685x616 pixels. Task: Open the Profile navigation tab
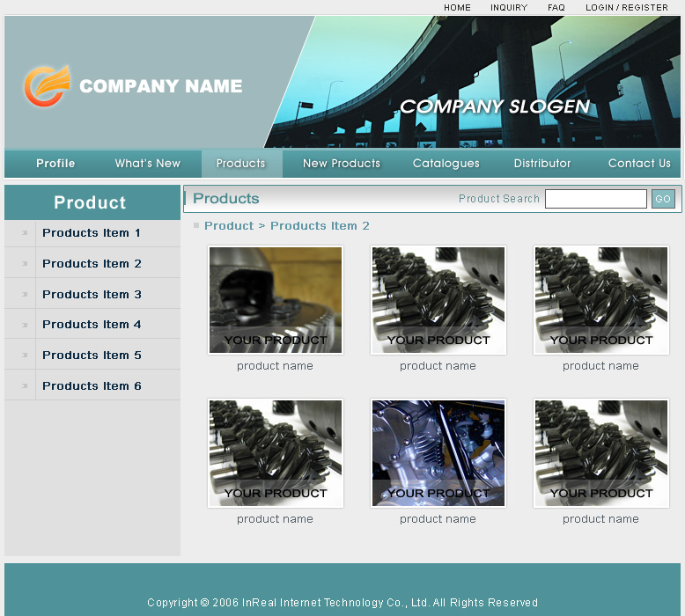pos(55,164)
